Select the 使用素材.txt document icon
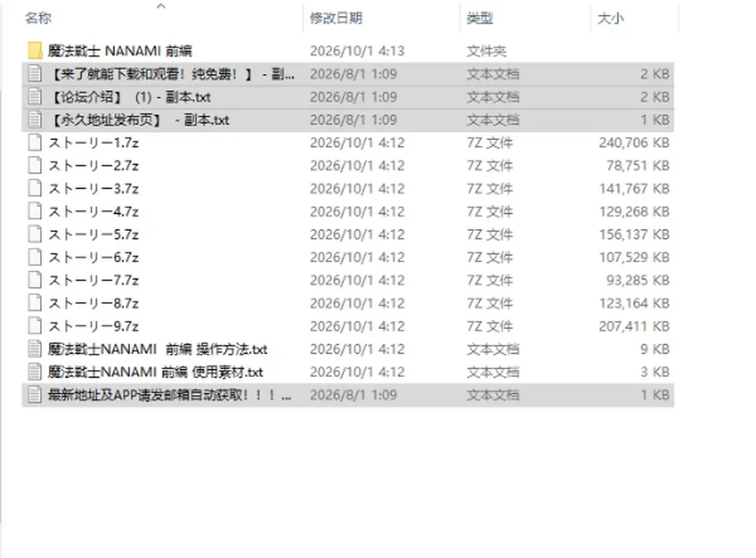 click(x=35, y=372)
